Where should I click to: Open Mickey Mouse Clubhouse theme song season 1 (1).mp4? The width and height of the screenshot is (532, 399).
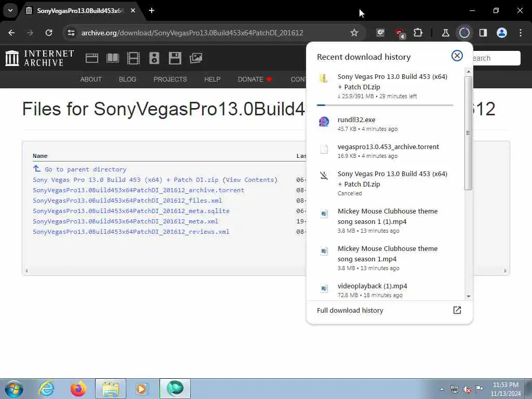(385, 220)
